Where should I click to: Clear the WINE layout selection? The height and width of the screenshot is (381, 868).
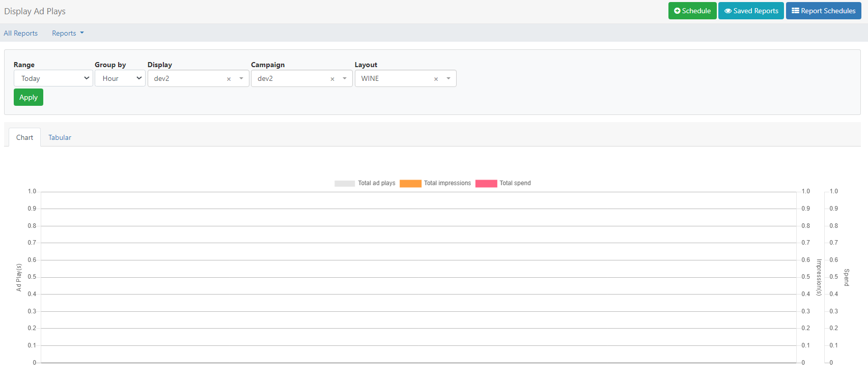pos(436,79)
